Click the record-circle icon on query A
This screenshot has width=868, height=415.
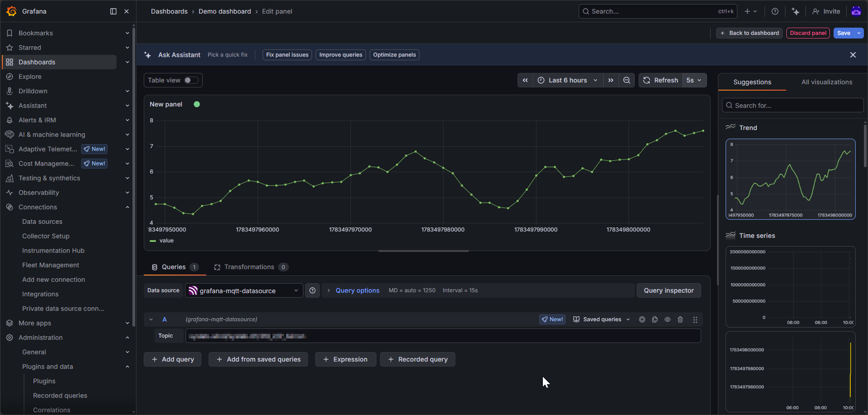click(642, 319)
